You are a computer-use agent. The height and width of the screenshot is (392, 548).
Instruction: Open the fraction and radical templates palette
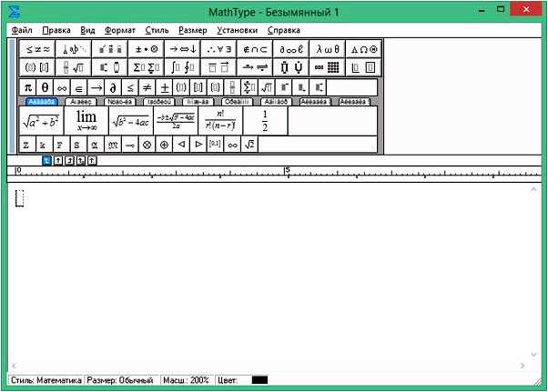point(74,67)
